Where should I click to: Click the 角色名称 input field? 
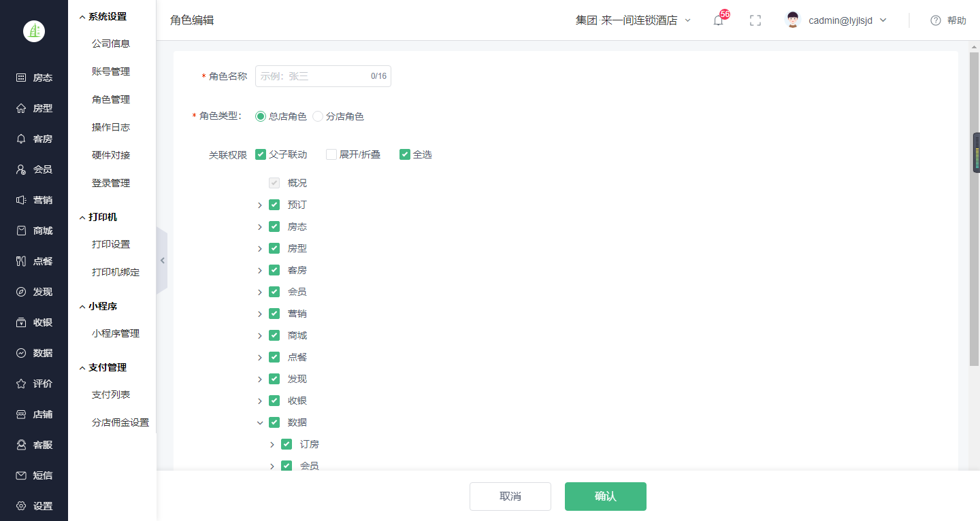coord(323,76)
